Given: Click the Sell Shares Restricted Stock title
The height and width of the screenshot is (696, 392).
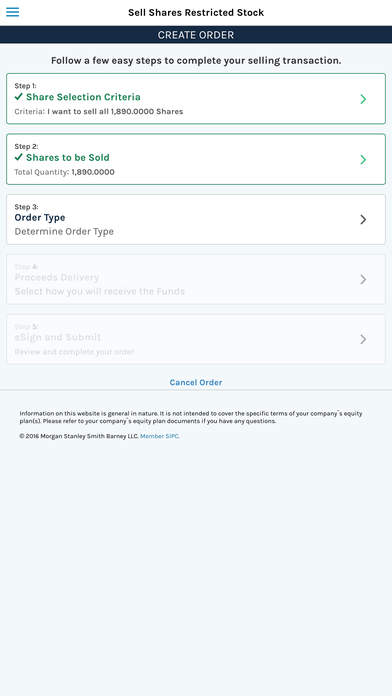Looking at the screenshot, I should [196, 12].
